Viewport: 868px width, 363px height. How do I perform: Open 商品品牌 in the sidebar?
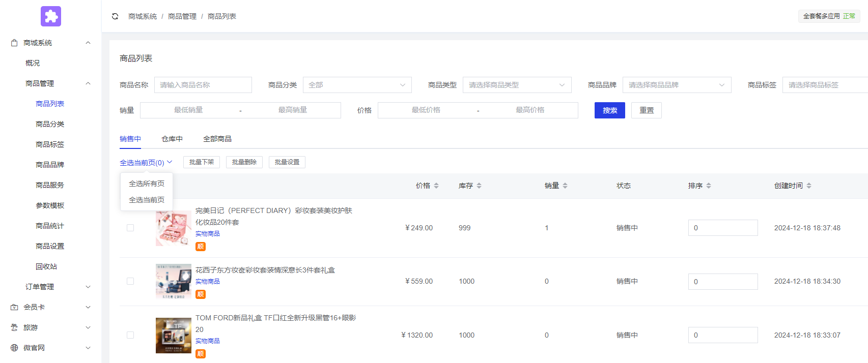point(50,165)
